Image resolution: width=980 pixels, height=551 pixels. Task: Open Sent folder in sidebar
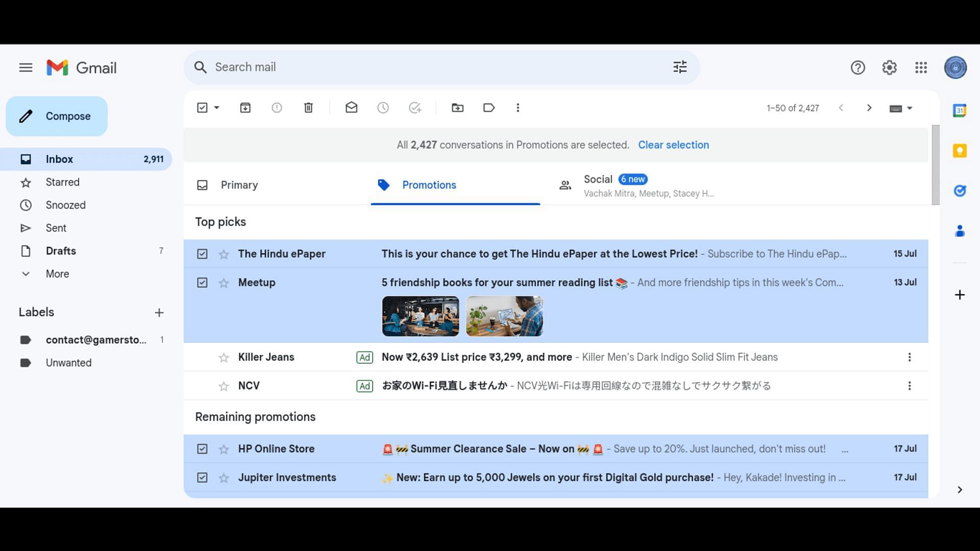point(86,228)
